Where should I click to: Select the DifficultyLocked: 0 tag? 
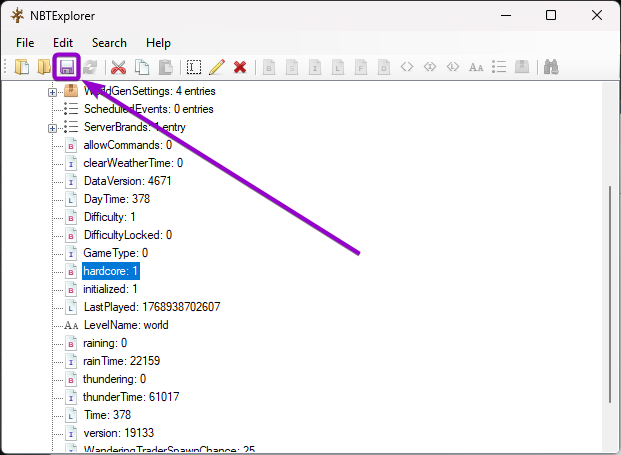[128, 235]
